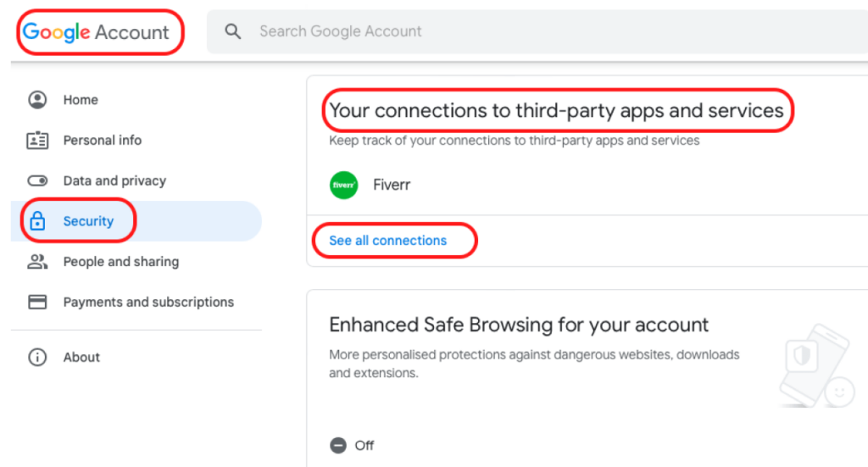Click the Security lock icon
868x467 pixels.
coord(37,221)
